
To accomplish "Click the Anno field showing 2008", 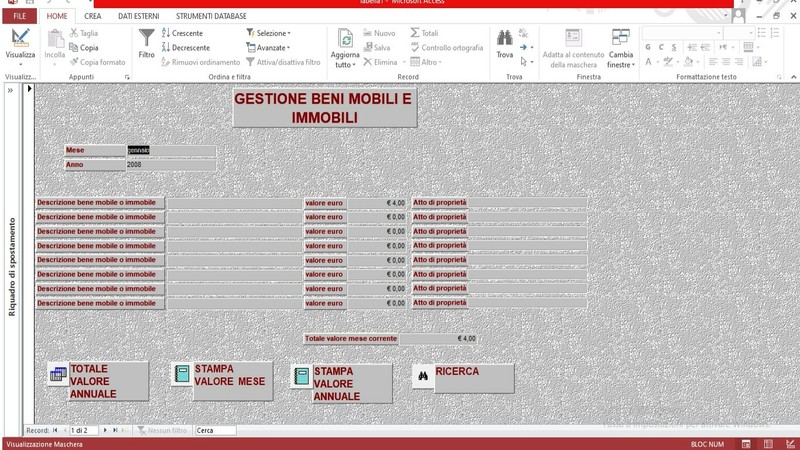I will [171, 165].
